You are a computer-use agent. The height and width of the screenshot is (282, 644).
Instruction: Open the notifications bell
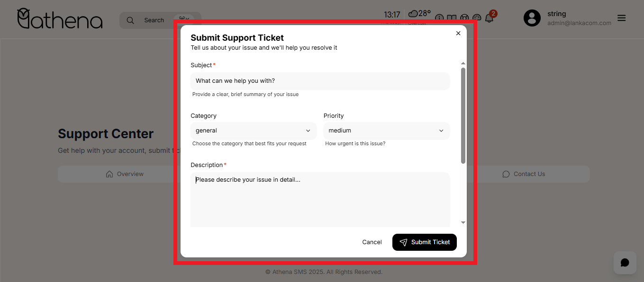coord(490,18)
